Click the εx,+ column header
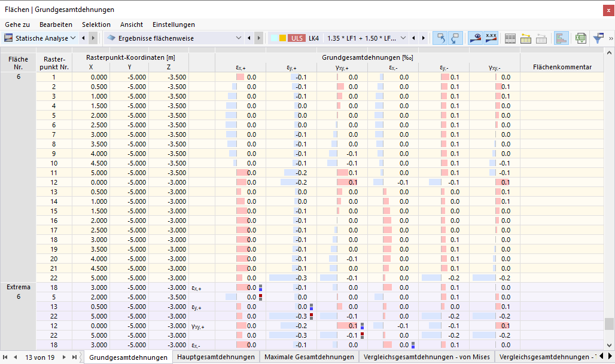 point(240,68)
